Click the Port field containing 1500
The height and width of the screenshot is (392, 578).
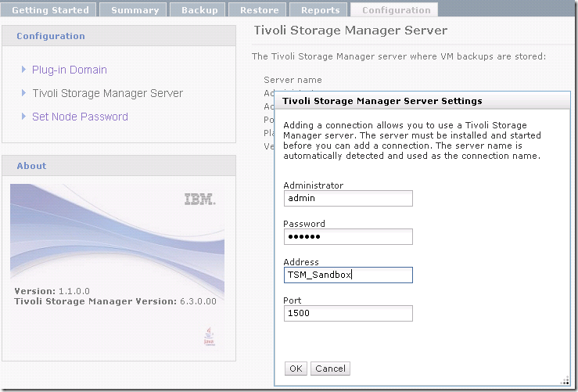click(x=347, y=314)
